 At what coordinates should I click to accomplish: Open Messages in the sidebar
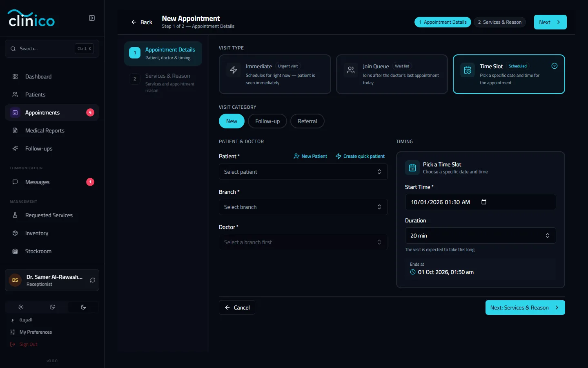52,182
